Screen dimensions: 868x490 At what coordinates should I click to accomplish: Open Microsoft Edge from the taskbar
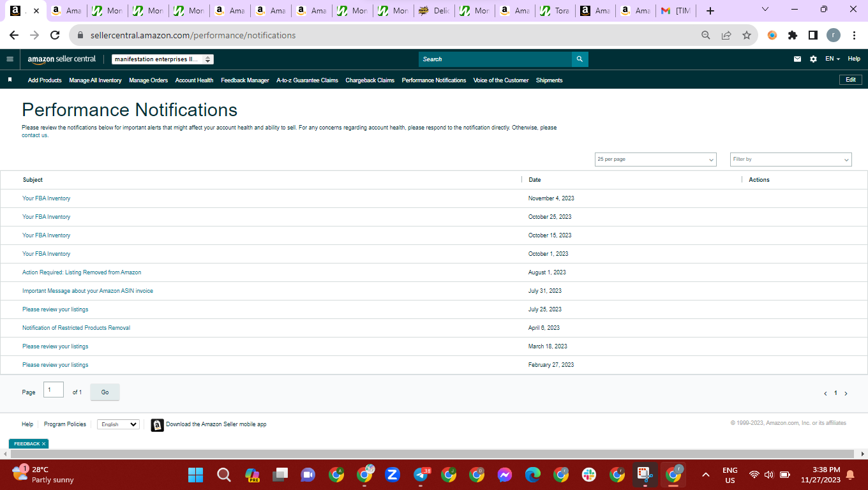(533, 475)
